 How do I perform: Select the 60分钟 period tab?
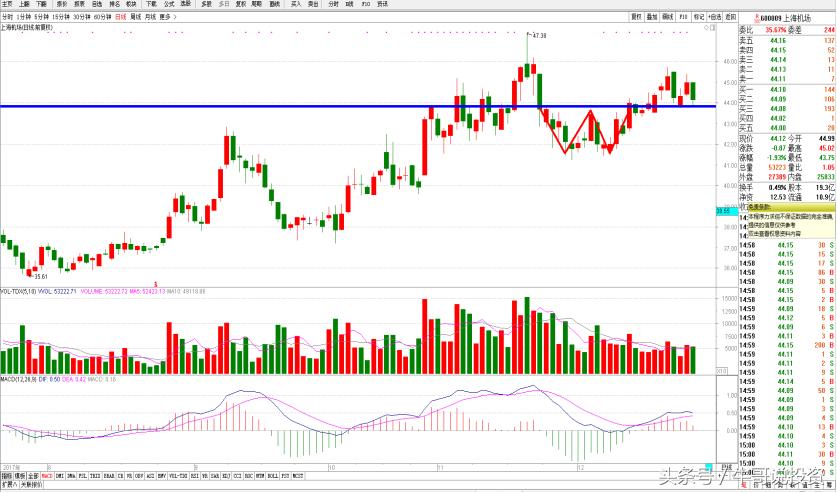click(x=102, y=17)
